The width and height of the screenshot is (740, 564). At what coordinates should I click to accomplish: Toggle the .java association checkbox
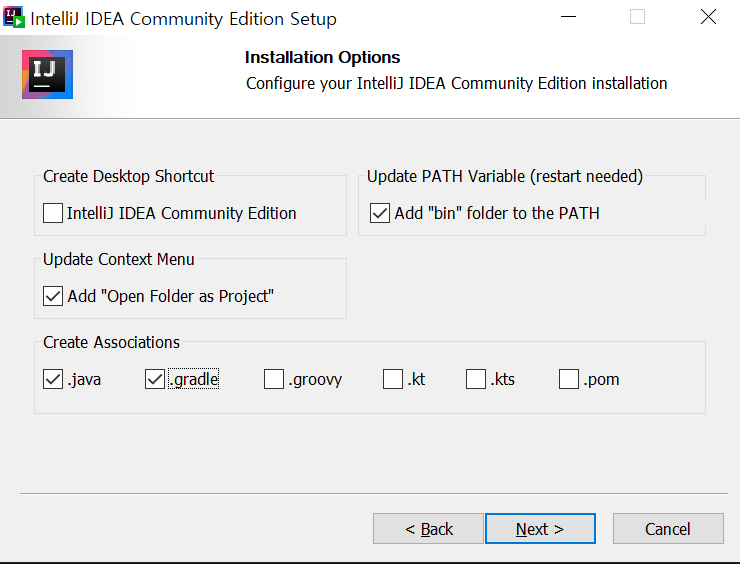pyautogui.click(x=53, y=379)
